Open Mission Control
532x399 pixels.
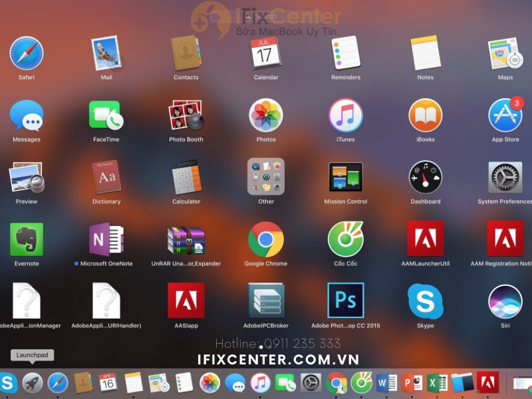coord(345,177)
